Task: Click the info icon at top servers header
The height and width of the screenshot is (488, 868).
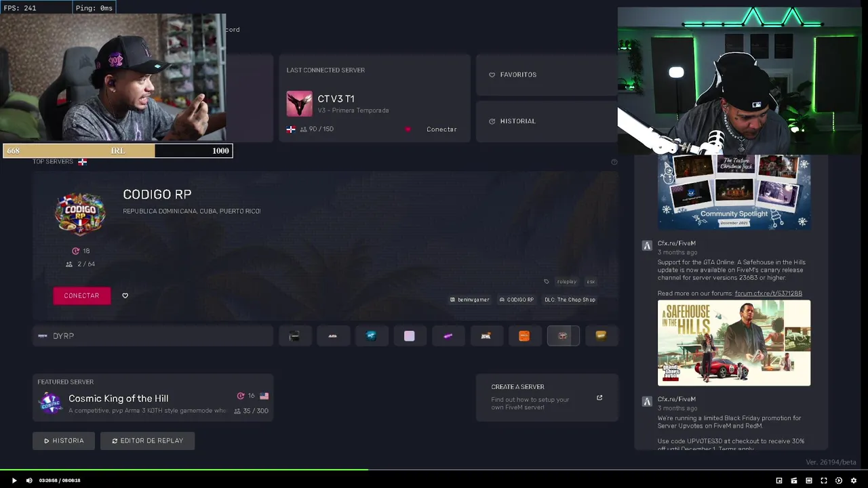Action: coord(614,162)
